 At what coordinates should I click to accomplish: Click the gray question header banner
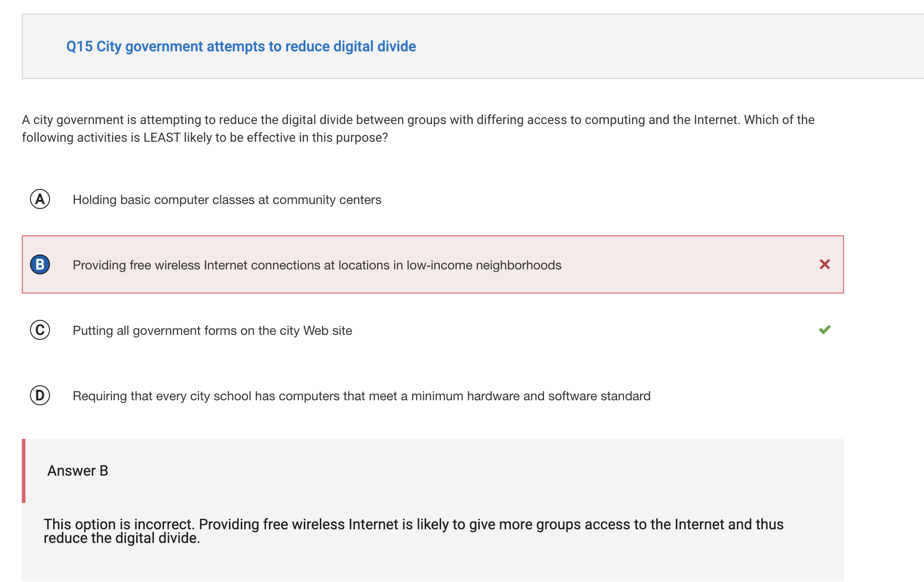point(472,46)
